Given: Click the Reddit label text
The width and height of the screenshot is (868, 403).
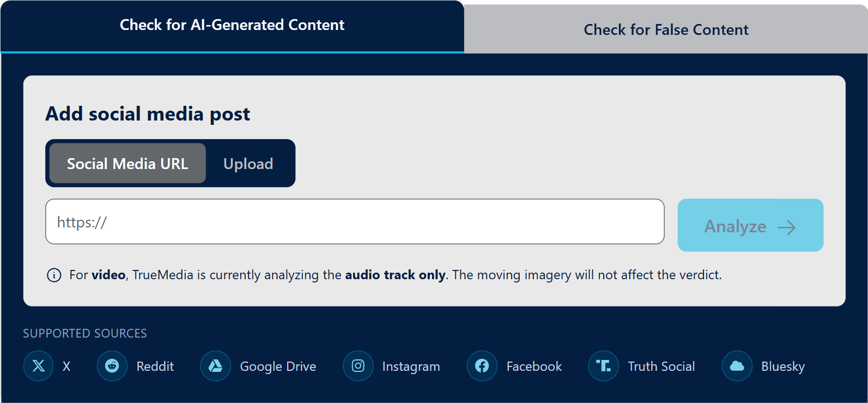Looking at the screenshot, I should point(155,366).
